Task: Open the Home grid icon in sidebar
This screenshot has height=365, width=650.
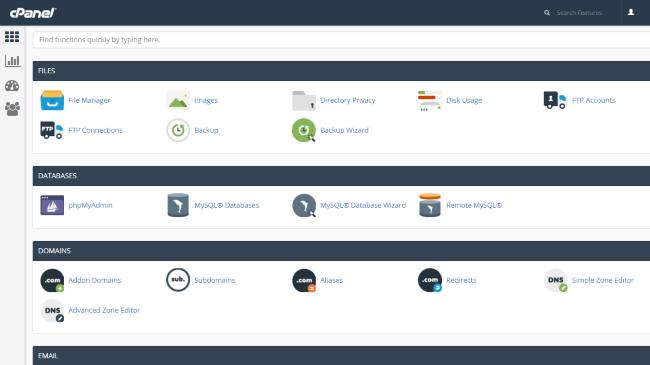Action: [x=12, y=37]
